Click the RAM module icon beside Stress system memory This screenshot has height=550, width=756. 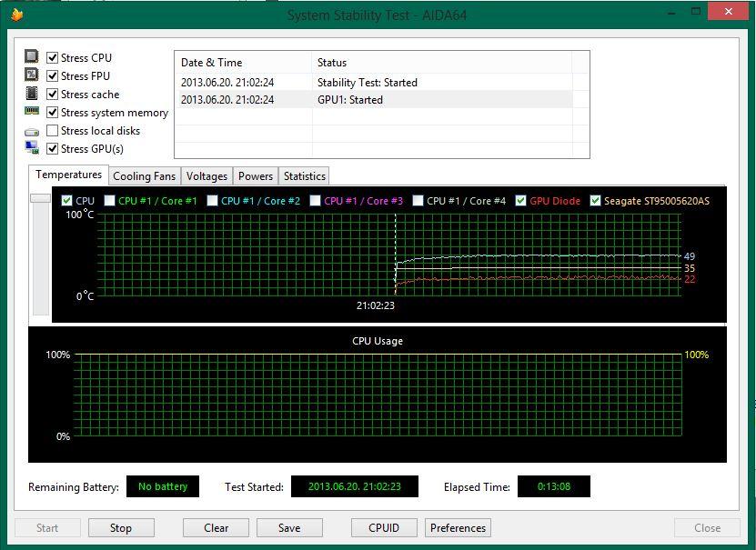[32, 111]
